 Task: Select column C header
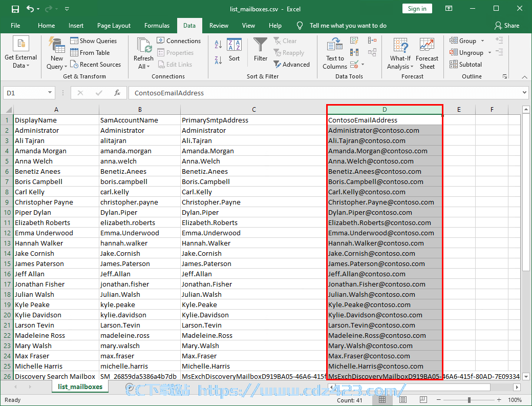coord(253,109)
